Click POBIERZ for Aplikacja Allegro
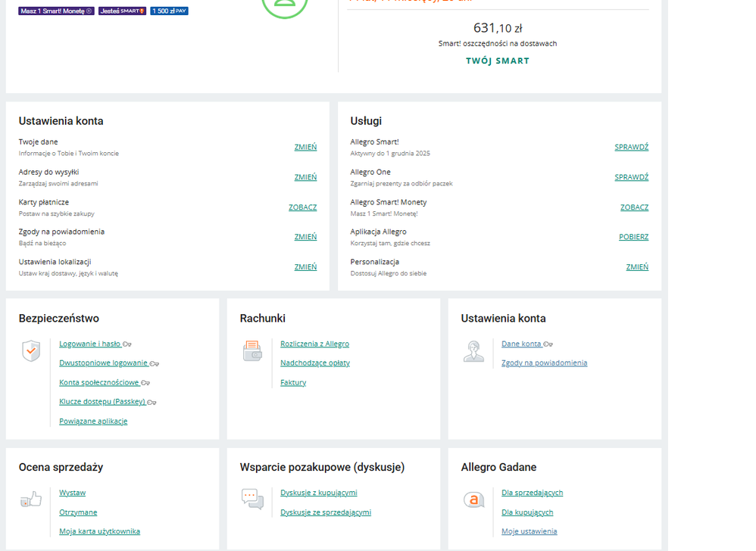This screenshot has width=756, height=551. [x=633, y=237]
